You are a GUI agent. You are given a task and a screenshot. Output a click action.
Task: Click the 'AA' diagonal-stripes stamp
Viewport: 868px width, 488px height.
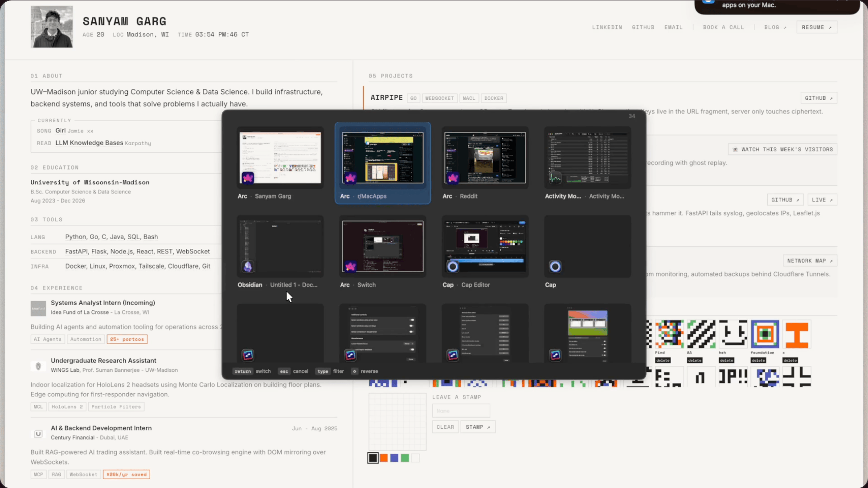pyautogui.click(x=701, y=334)
